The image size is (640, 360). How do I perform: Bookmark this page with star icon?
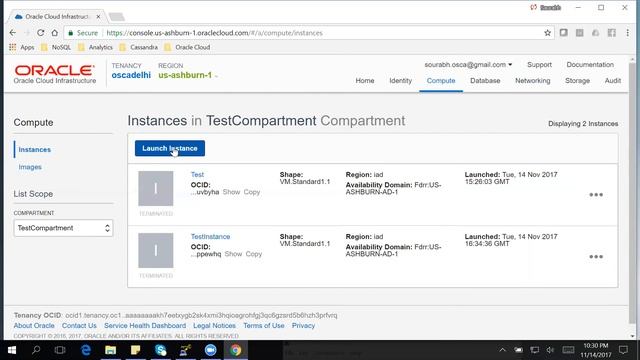[547, 33]
